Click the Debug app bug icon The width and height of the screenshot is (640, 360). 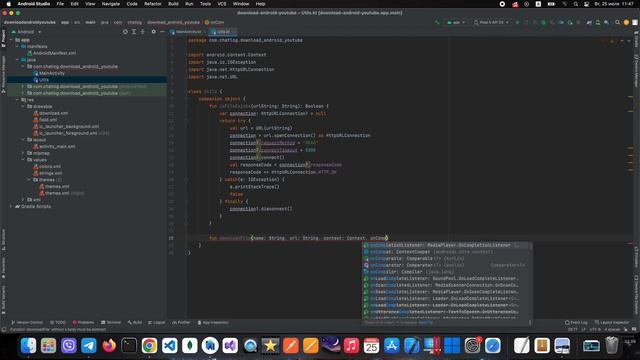tap(544, 22)
